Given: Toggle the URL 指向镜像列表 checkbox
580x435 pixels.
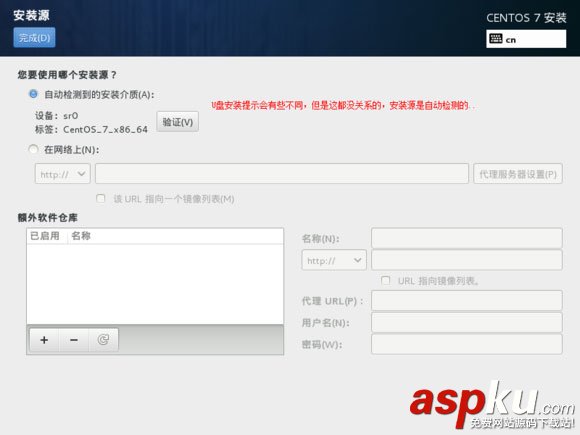Looking at the screenshot, I should [385, 280].
